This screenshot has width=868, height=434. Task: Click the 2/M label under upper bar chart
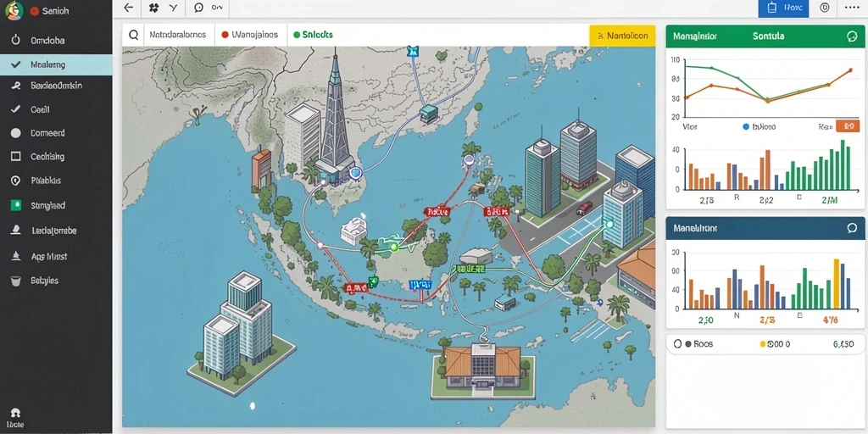[829, 200]
